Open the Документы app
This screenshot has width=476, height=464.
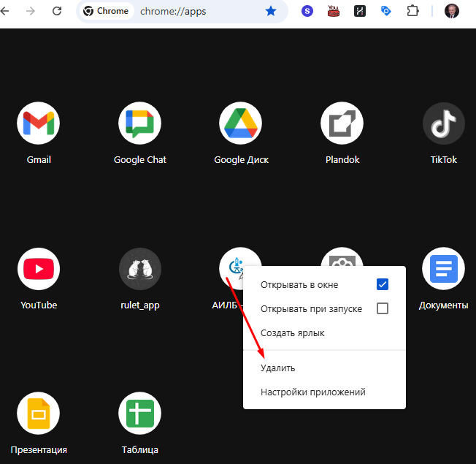(443, 269)
